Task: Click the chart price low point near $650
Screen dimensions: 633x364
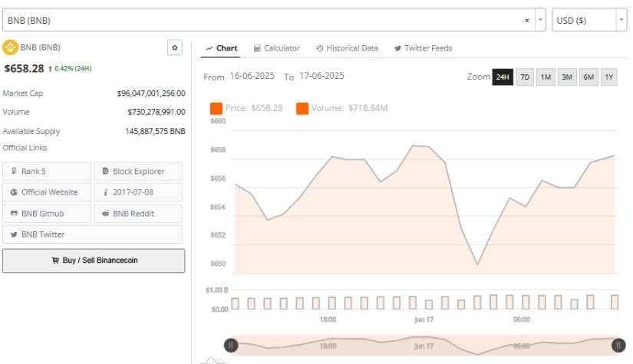Action: coord(477,264)
